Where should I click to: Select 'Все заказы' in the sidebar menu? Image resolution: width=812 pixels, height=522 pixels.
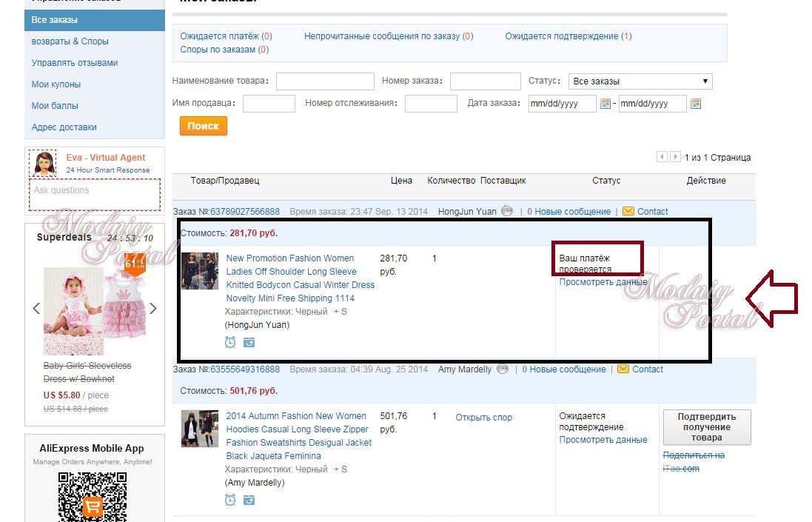[95, 20]
